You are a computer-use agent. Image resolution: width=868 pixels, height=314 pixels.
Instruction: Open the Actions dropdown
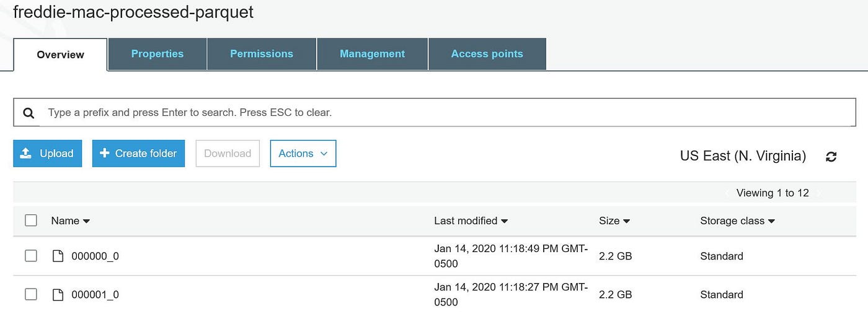303,154
